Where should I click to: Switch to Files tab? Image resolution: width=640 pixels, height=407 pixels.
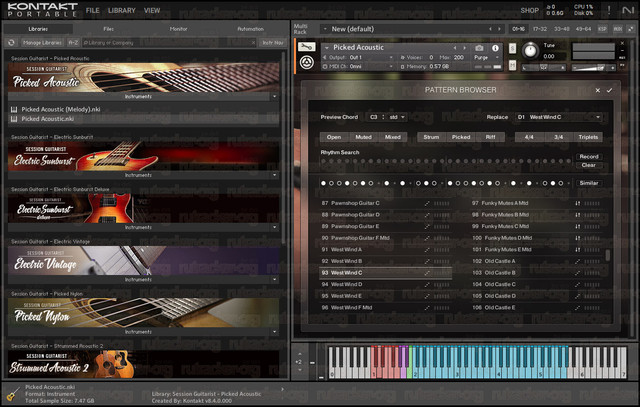click(x=109, y=29)
